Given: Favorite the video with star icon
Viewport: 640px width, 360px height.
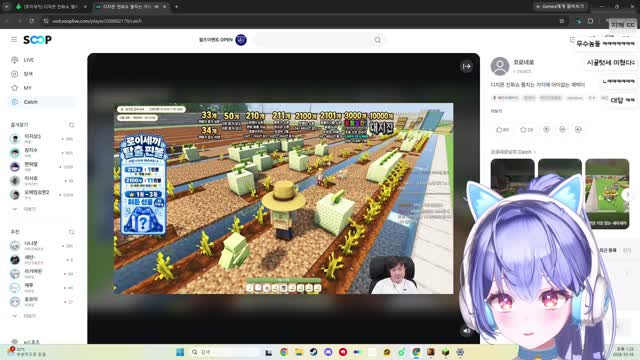Looking at the screenshot, I should coord(527,129).
